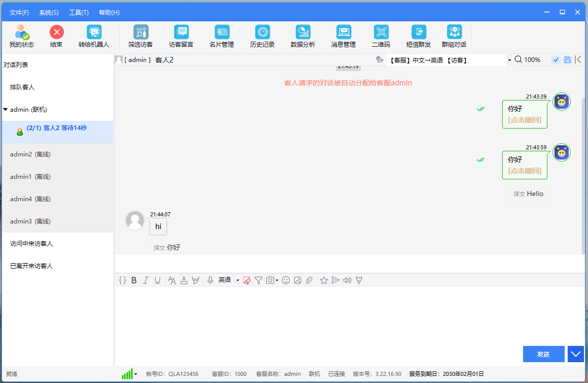Send the message with 发送 button
This screenshot has height=383, width=588.
point(544,354)
